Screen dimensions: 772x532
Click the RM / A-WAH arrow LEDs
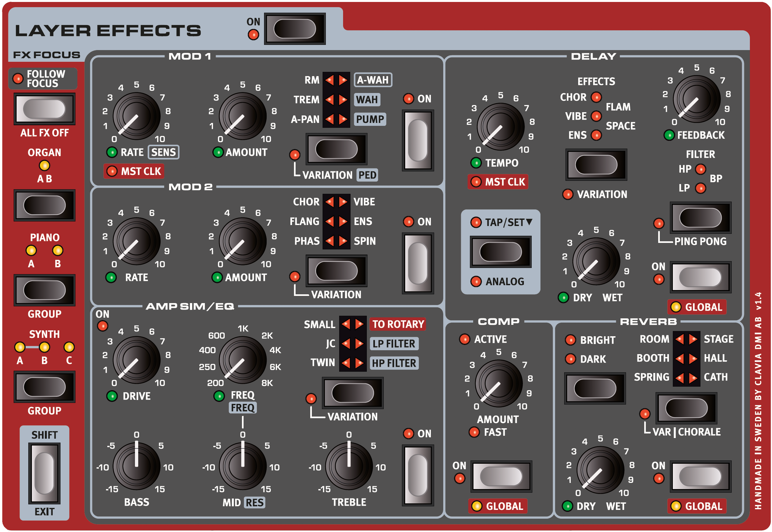click(x=336, y=80)
